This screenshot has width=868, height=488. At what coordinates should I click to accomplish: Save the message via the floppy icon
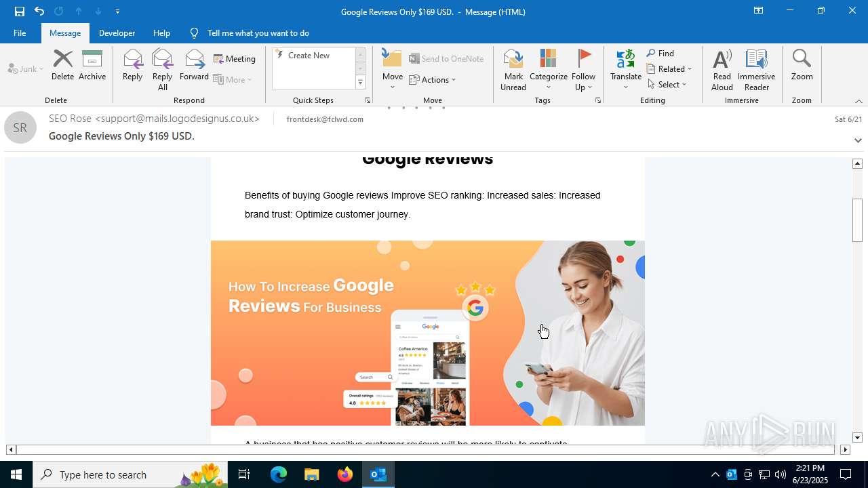[x=20, y=11]
